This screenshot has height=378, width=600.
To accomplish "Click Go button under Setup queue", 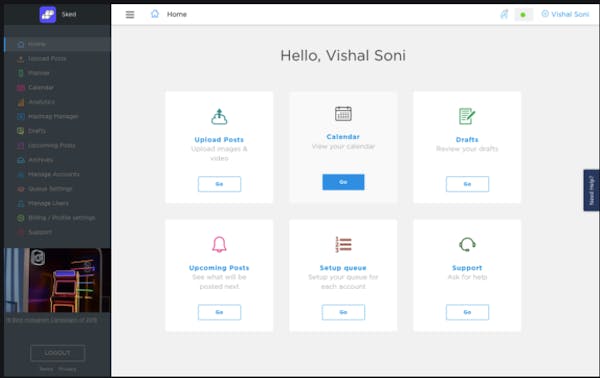I will coord(343,312).
